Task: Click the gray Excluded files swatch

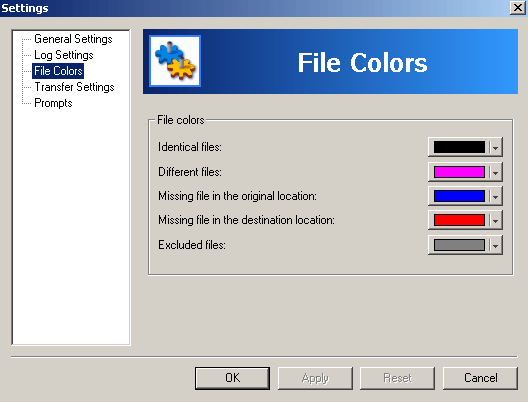Action: coord(459,245)
